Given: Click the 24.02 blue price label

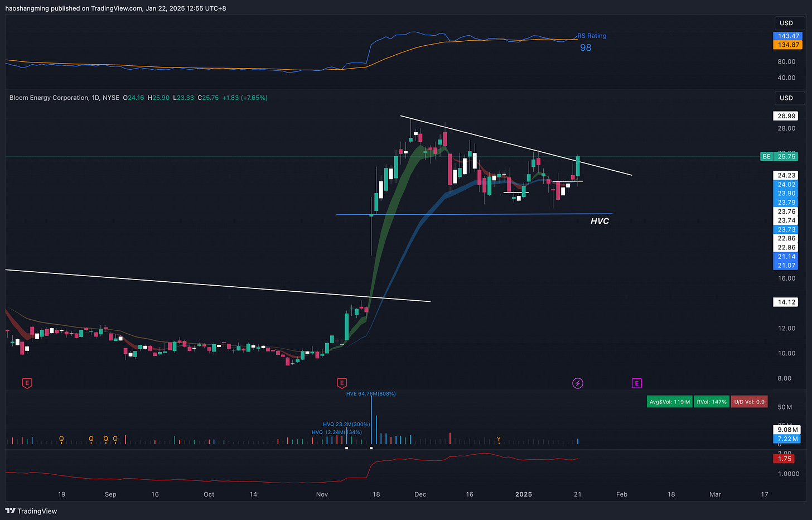Looking at the screenshot, I should [x=786, y=185].
